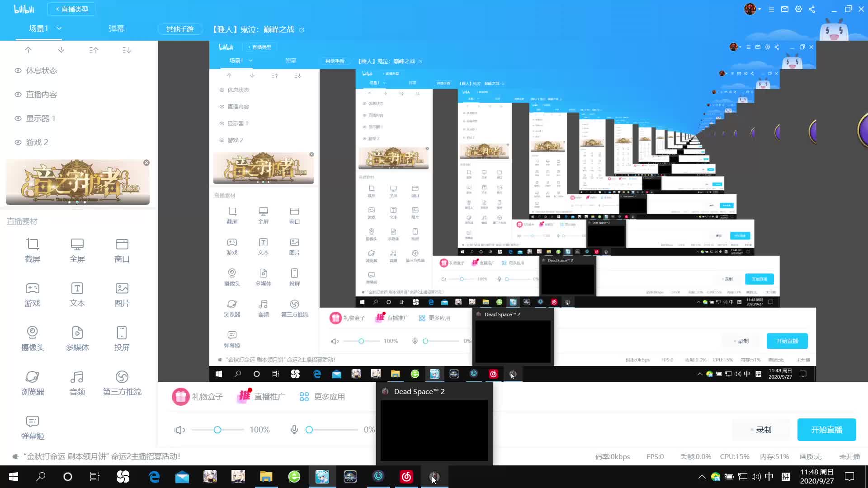Screen dimensions: 868x488
Task: Adjust the speaker volume slider
Action: [217, 430]
